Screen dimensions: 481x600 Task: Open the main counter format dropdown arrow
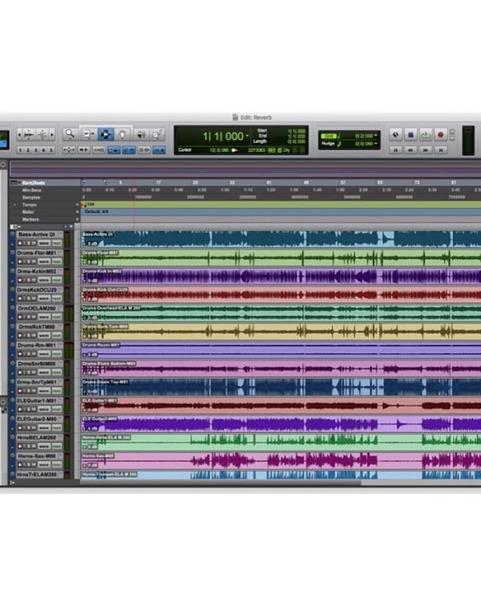(x=247, y=136)
